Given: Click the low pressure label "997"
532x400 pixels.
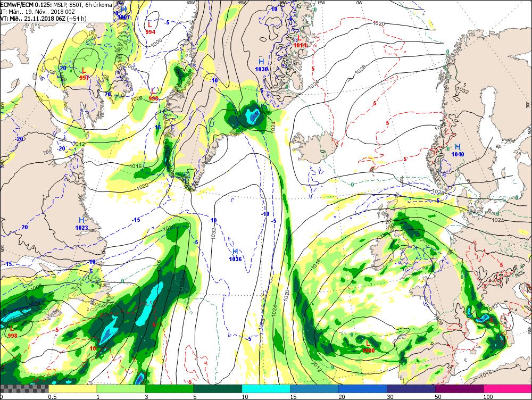Looking at the screenshot, I should pos(84,77).
